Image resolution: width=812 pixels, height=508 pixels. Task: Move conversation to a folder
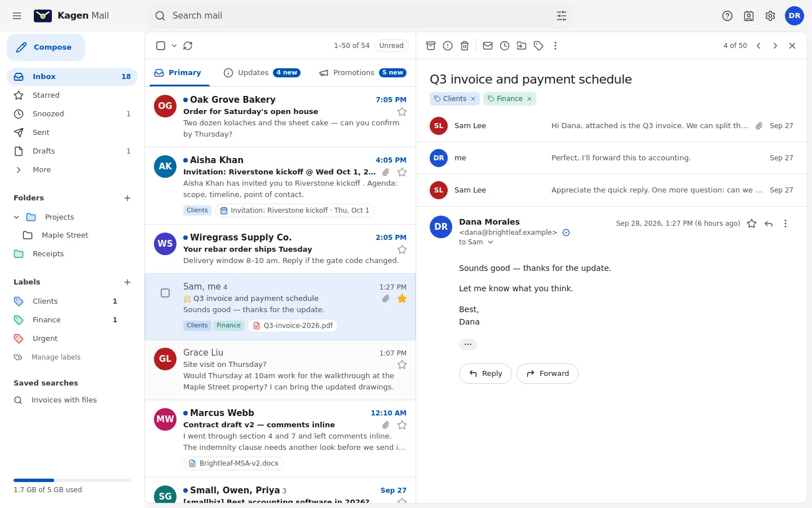(x=522, y=46)
